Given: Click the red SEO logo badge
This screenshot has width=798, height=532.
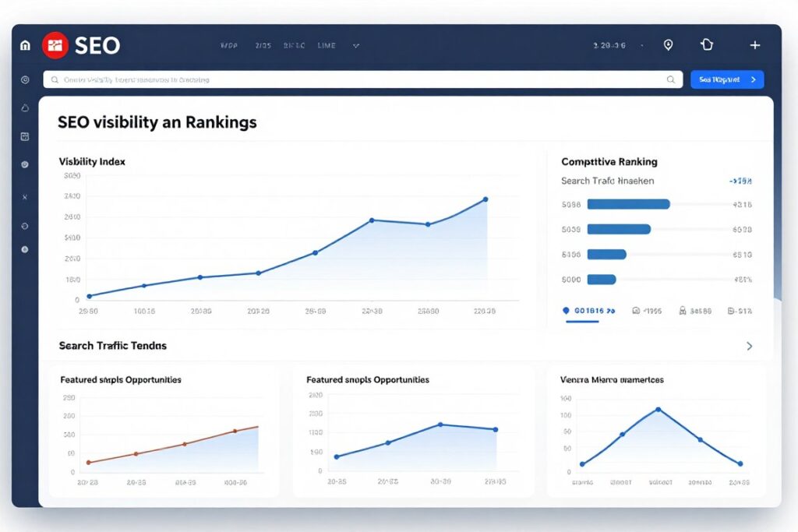Looking at the screenshot, I should [55, 45].
